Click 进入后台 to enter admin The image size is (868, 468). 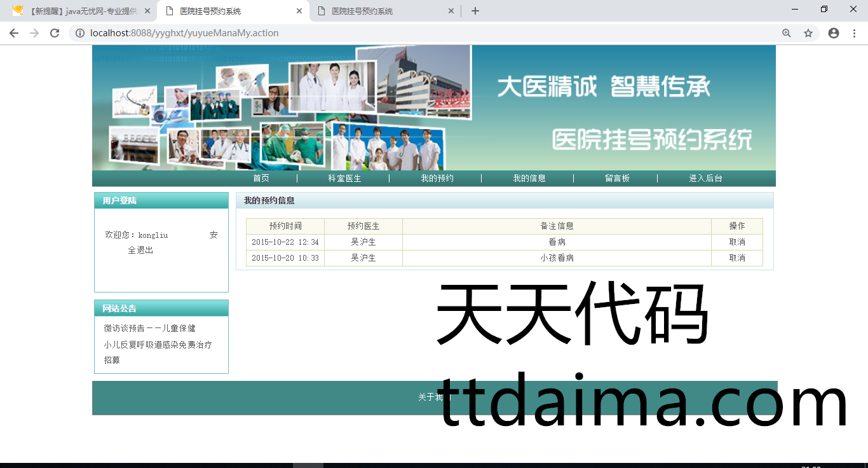[x=706, y=179]
